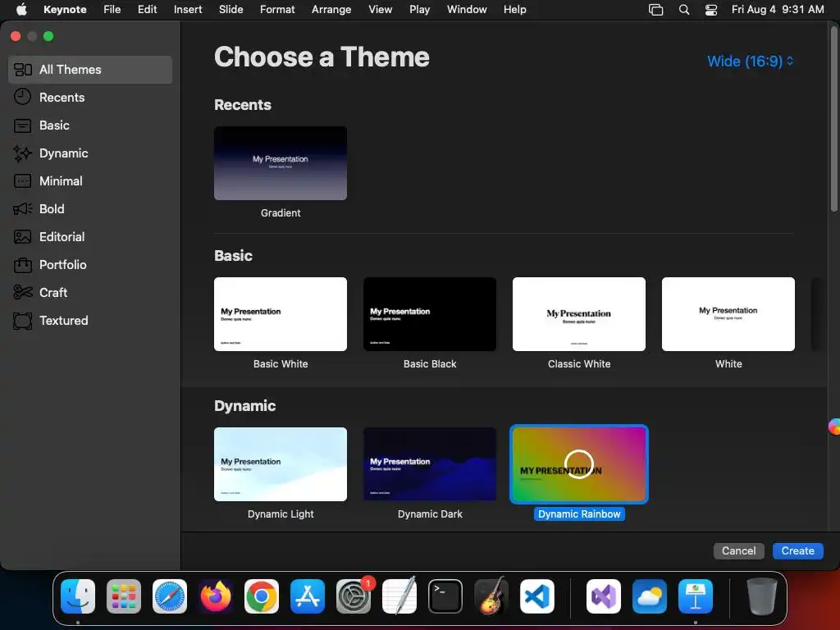Open the Slide menu
Screen dimensions: 840x630
231,9
